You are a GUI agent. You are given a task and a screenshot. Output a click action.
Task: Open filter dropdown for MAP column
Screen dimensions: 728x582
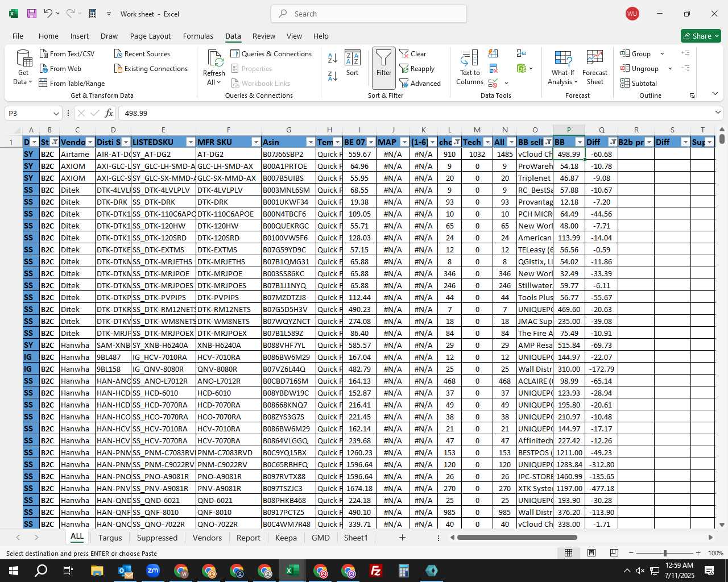click(x=404, y=142)
